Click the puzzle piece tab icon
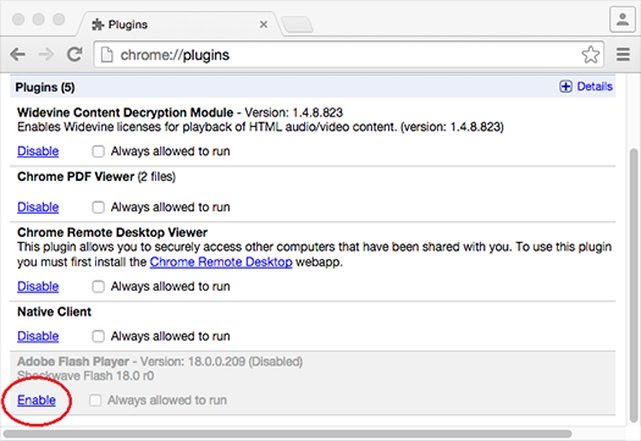 (97, 22)
